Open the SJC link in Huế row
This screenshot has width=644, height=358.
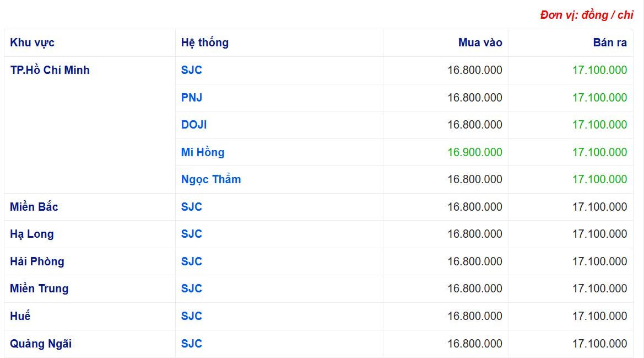click(x=191, y=316)
